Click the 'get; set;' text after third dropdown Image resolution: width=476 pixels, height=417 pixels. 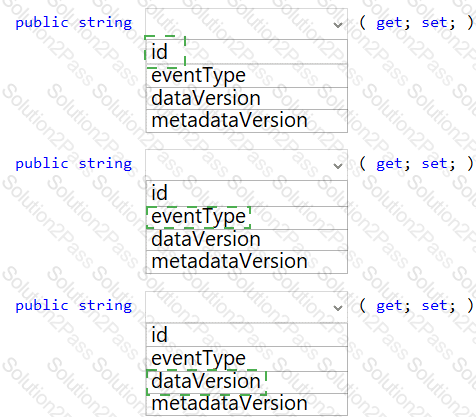(x=416, y=306)
